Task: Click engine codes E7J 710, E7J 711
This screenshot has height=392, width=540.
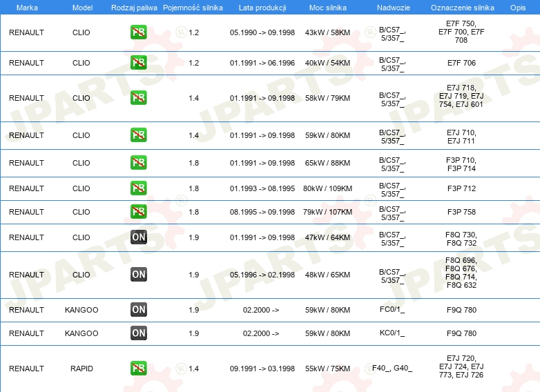Action: click(x=461, y=137)
